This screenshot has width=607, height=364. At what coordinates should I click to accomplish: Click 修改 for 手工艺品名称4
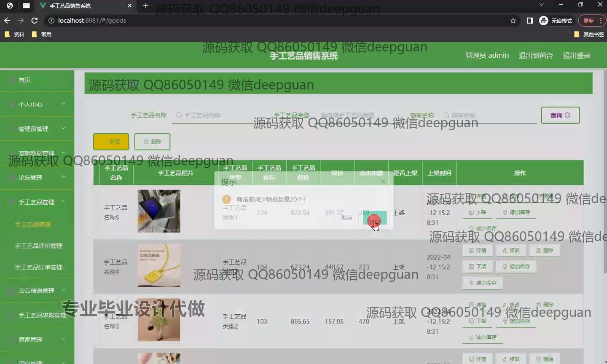[511, 250]
